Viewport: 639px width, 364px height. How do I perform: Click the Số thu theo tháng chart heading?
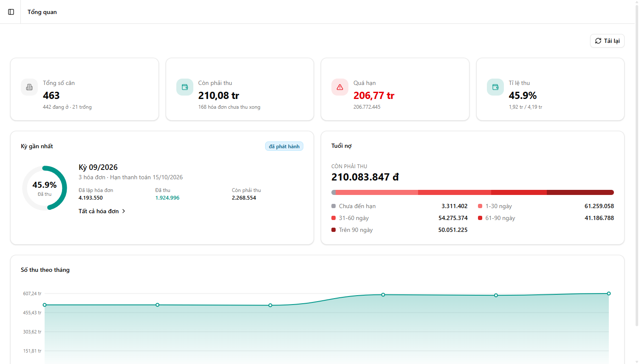pos(45,270)
